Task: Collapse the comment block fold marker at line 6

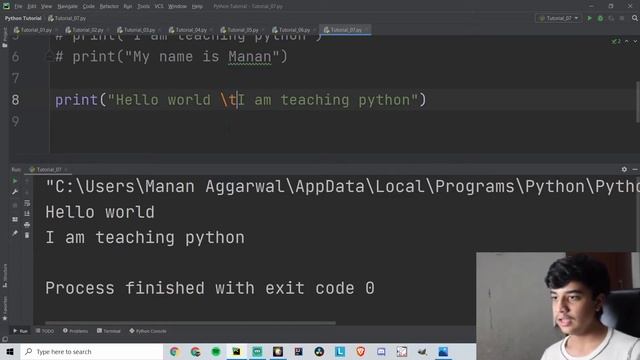Action: (x=49, y=57)
